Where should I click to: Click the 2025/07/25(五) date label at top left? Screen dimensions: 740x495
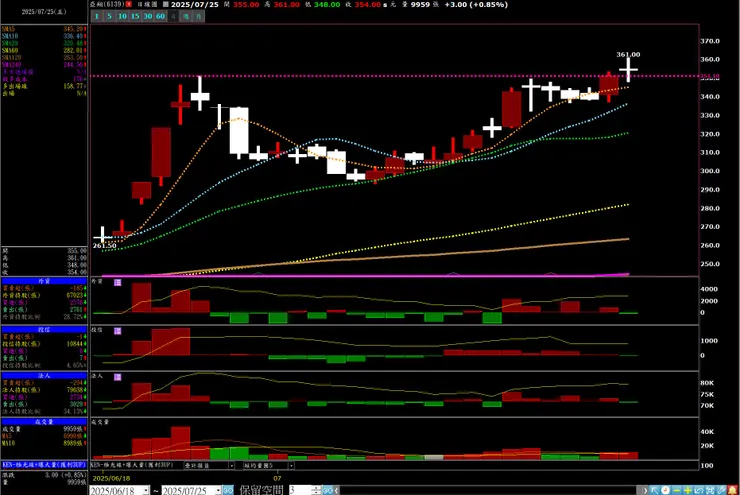pyautogui.click(x=44, y=12)
